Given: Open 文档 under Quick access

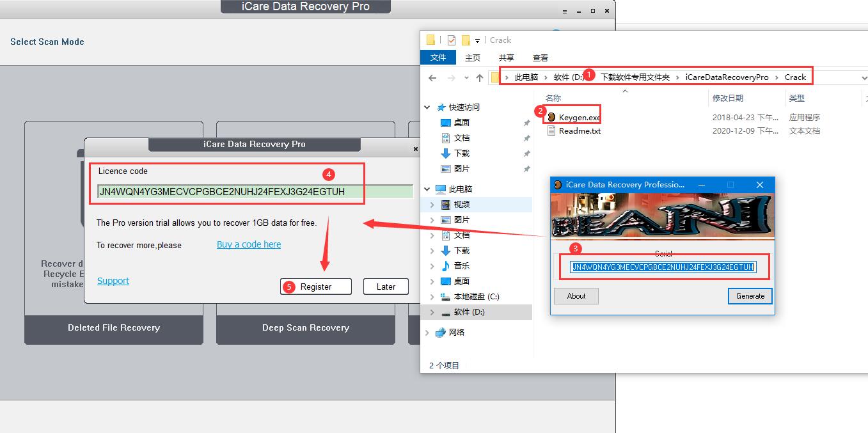Looking at the screenshot, I should coord(462,138).
